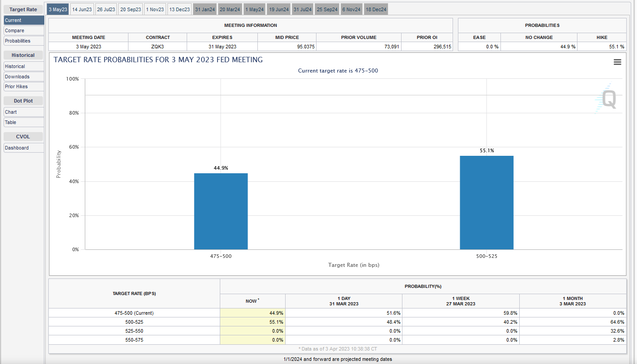Select the 1 May24 meeting tab
This screenshot has width=637, height=364.
click(x=255, y=9)
